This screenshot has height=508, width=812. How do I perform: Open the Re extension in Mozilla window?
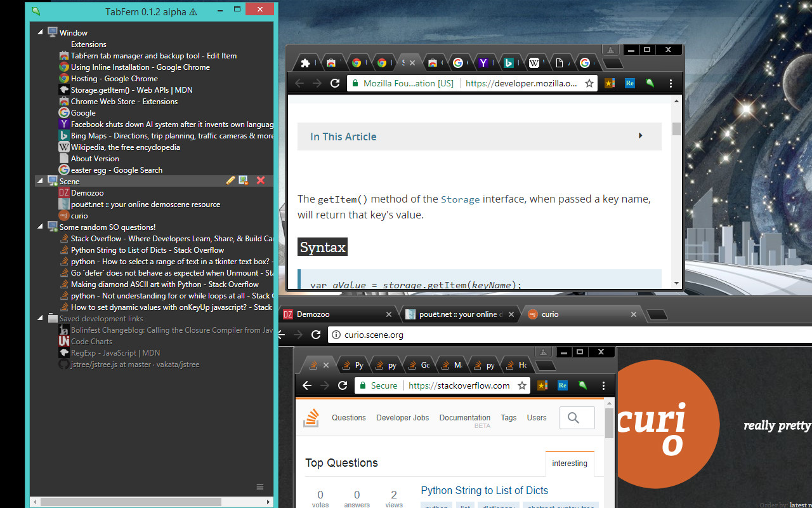[x=630, y=83]
